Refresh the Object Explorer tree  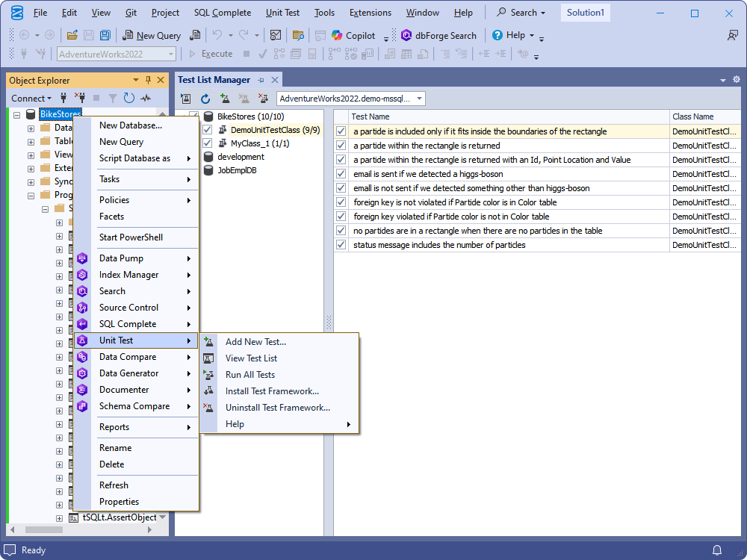(x=128, y=98)
